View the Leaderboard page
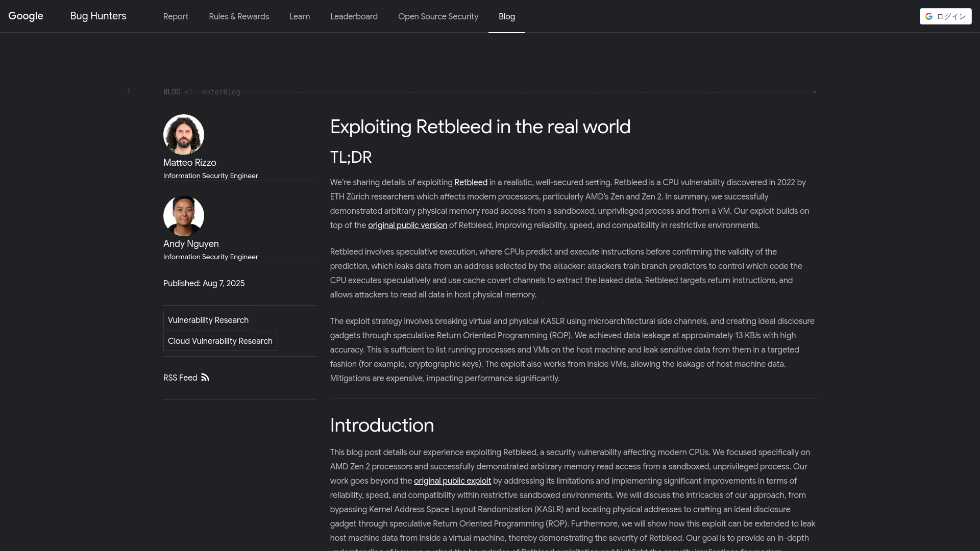Image resolution: width=980 pixels, height=551 pixels. coord(354,16)
